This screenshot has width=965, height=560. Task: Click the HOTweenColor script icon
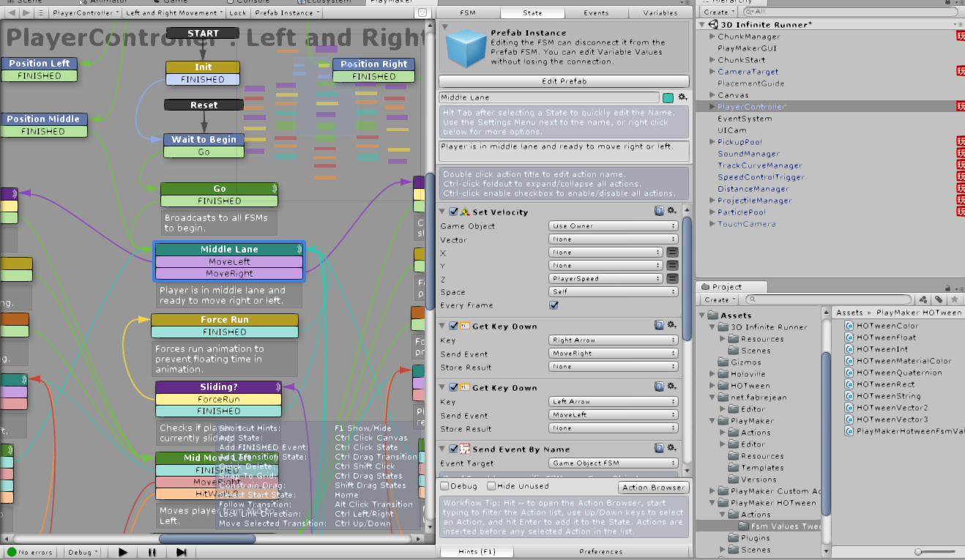(849, 326)
